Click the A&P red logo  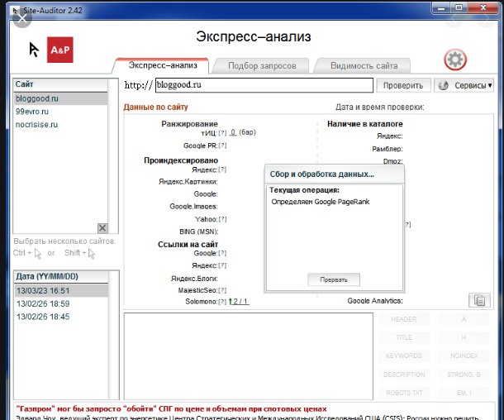60,50
